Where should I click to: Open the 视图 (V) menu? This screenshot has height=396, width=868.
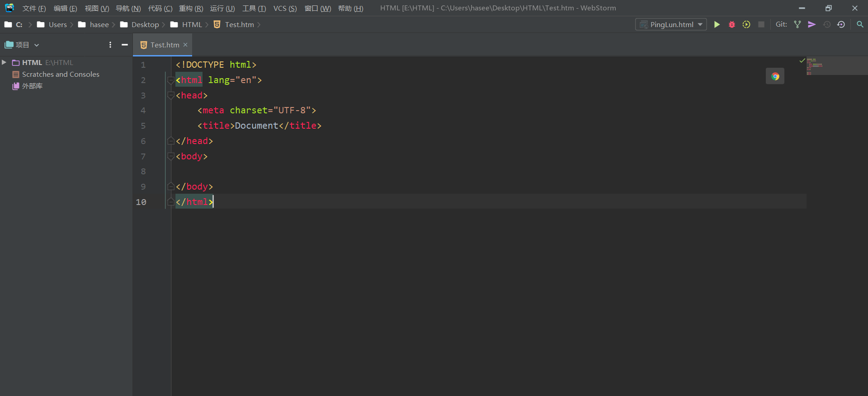point(97,8)
